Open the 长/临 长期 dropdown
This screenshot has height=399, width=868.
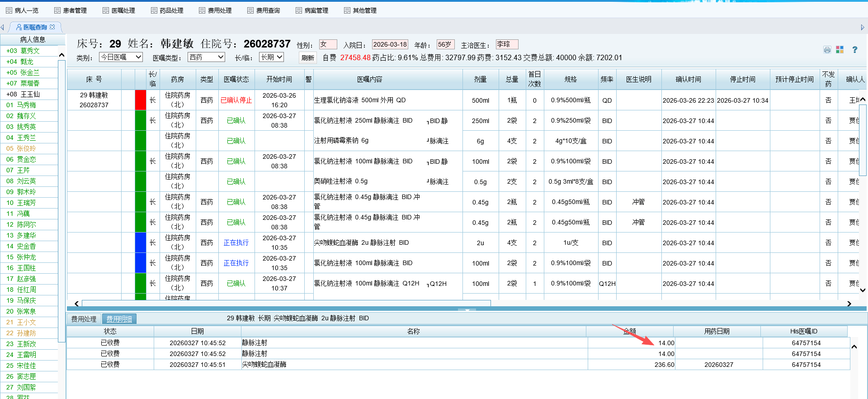[271, 57]
